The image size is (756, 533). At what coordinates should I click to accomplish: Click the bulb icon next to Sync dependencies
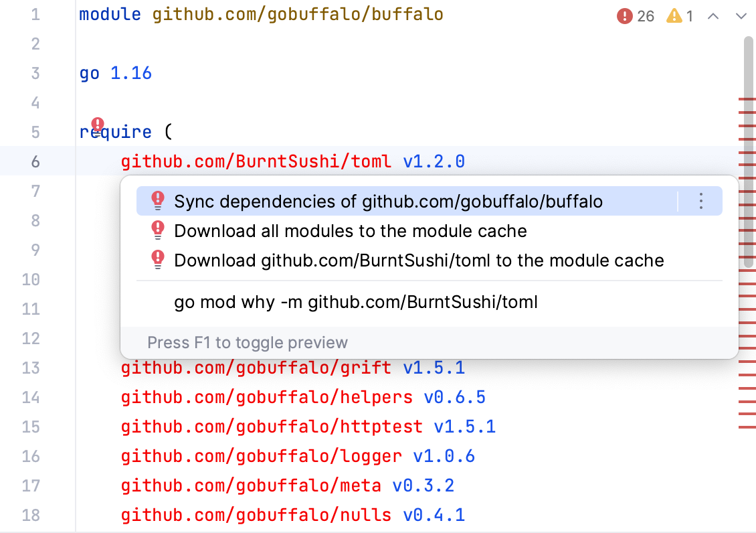pyautogui.click(x=158, y=201)
